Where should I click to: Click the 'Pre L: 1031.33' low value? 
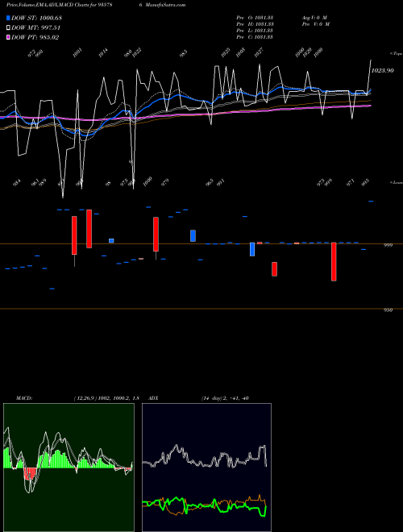[255, 30]
